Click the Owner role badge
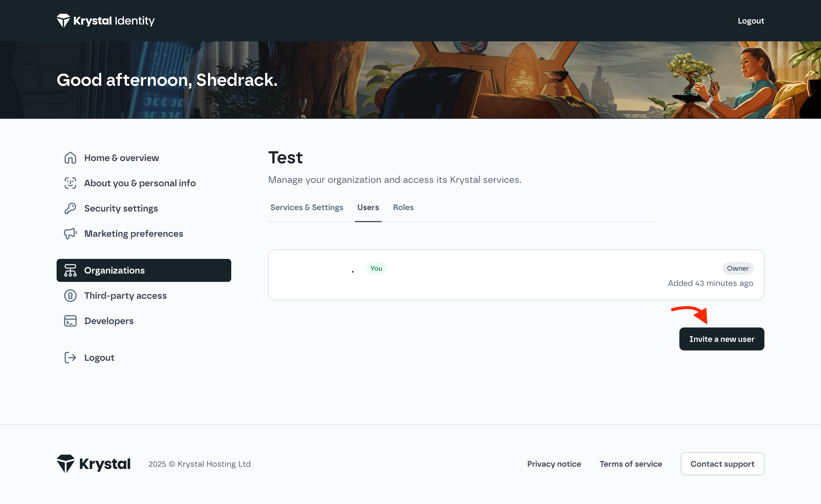 [738, 268]
